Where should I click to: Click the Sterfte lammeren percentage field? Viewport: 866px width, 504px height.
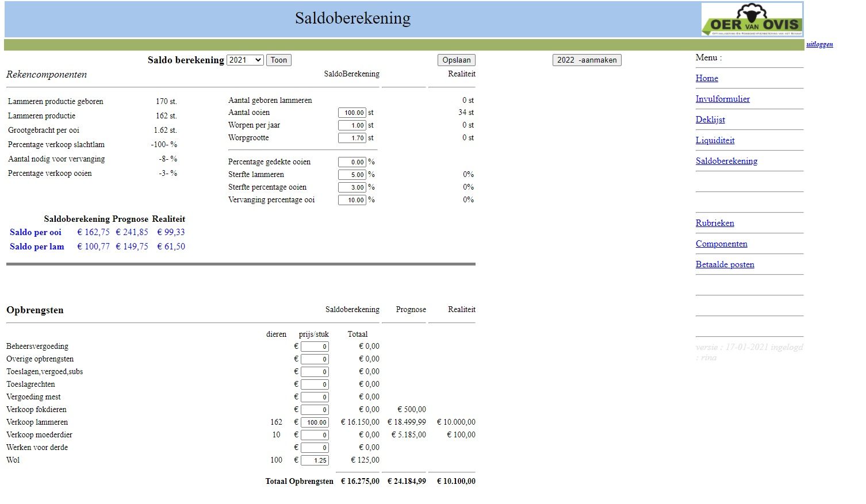tap(352, 175)
